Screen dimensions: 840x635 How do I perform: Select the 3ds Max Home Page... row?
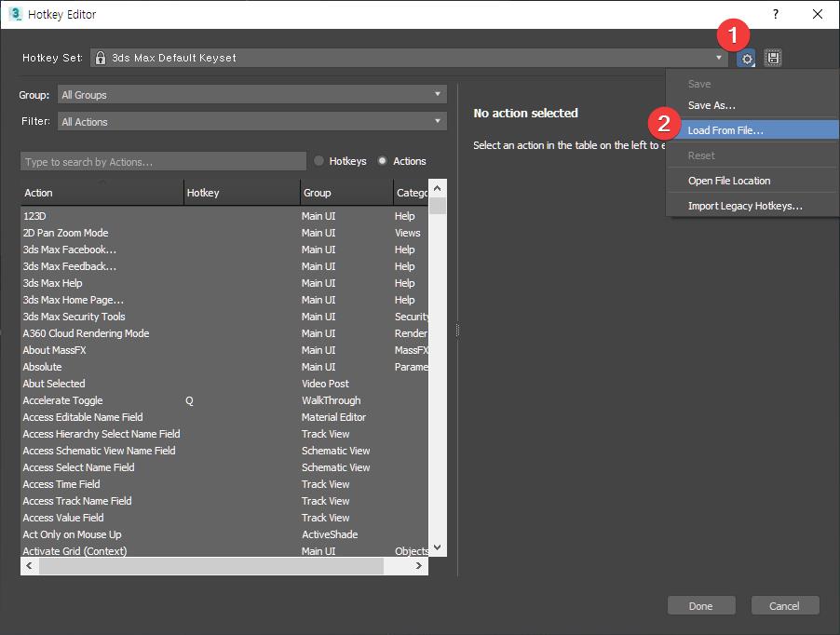click(224, 300)
